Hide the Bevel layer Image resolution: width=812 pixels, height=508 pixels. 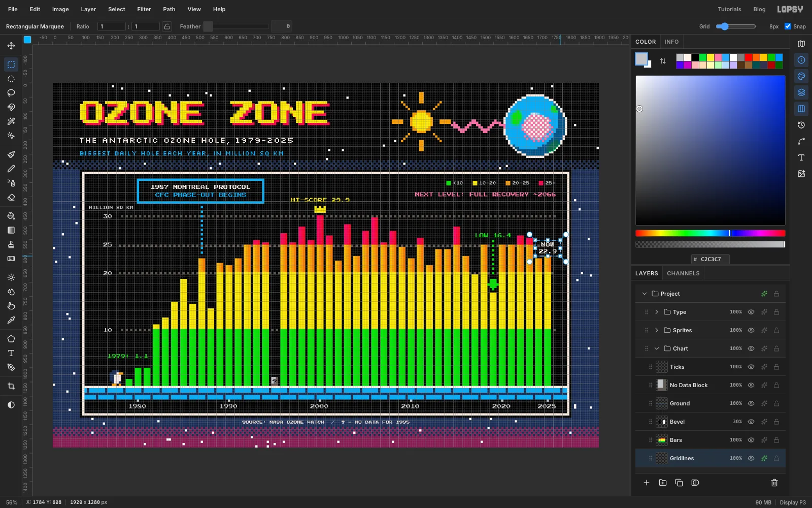pyautogui.click(x=751, y=422)
